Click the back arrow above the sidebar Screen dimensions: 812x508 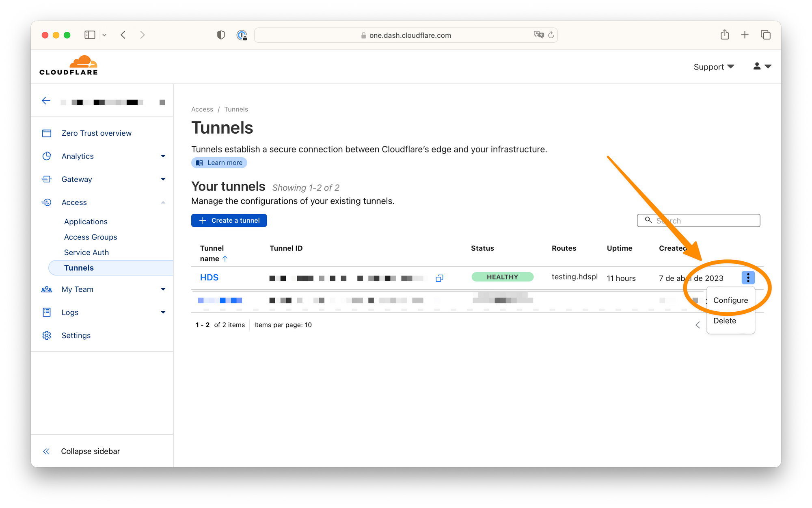coord(46,101)
